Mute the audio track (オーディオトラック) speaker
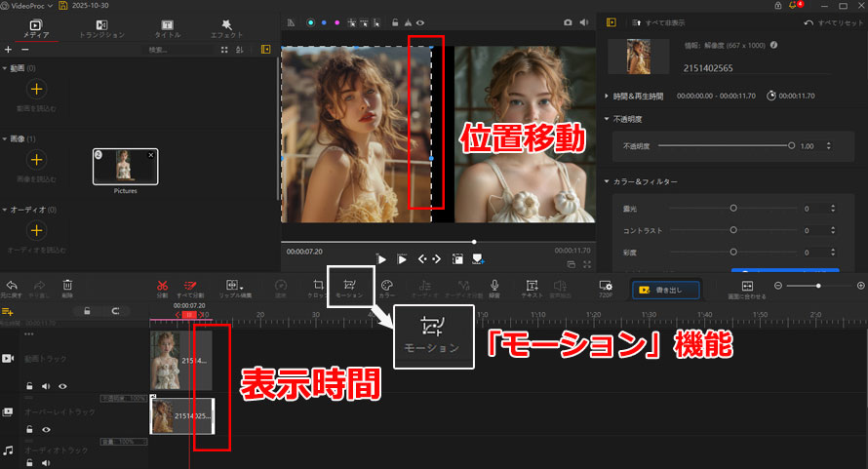The image size is (868, 469). click(x=46, y=463)
